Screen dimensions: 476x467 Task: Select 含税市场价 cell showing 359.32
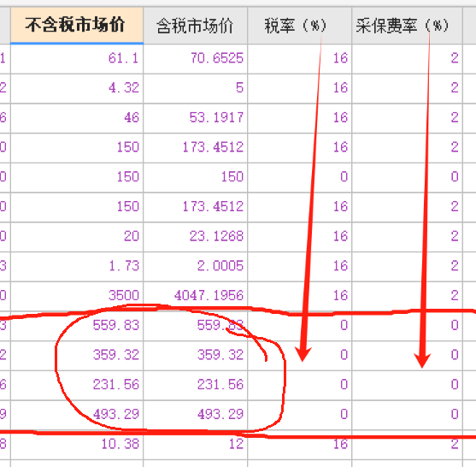[196, 355]
